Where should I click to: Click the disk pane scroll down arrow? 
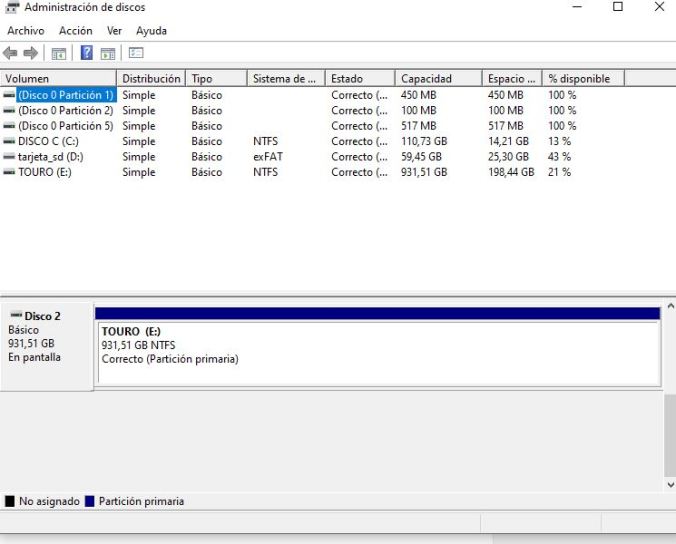click(669, 485)
